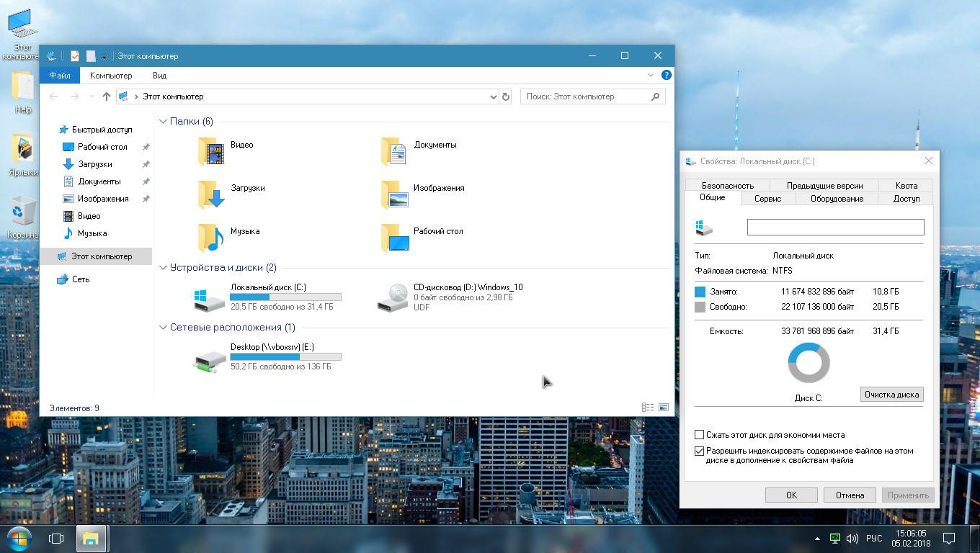Switch to large icons view in status bar
The height and width of the screenshot is (553, 980).
coord(664,408)
